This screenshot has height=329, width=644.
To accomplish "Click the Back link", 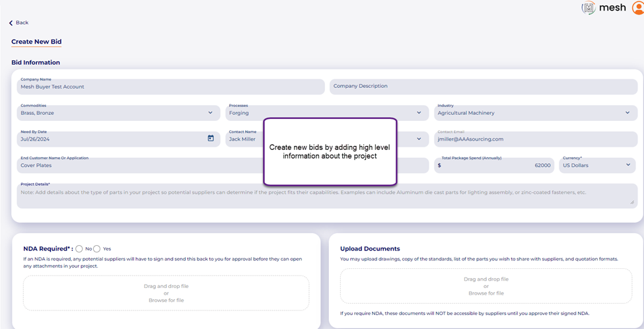I will coord(22,23).
